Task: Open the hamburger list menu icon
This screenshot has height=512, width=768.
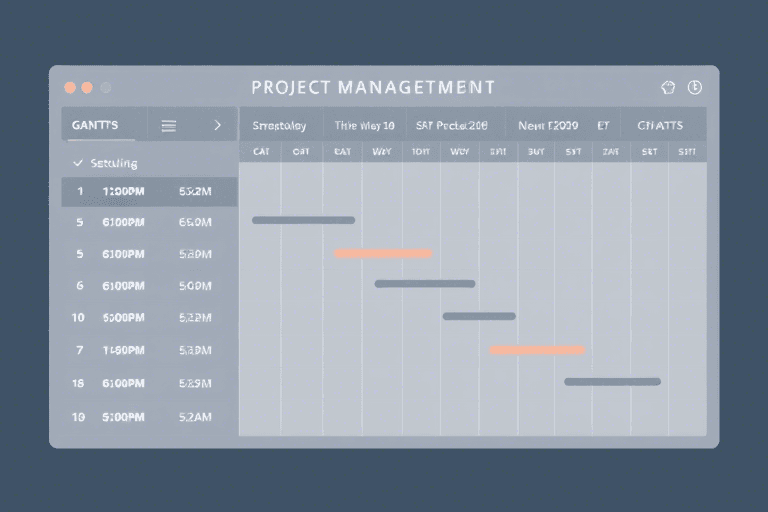Action: point(169,126)
